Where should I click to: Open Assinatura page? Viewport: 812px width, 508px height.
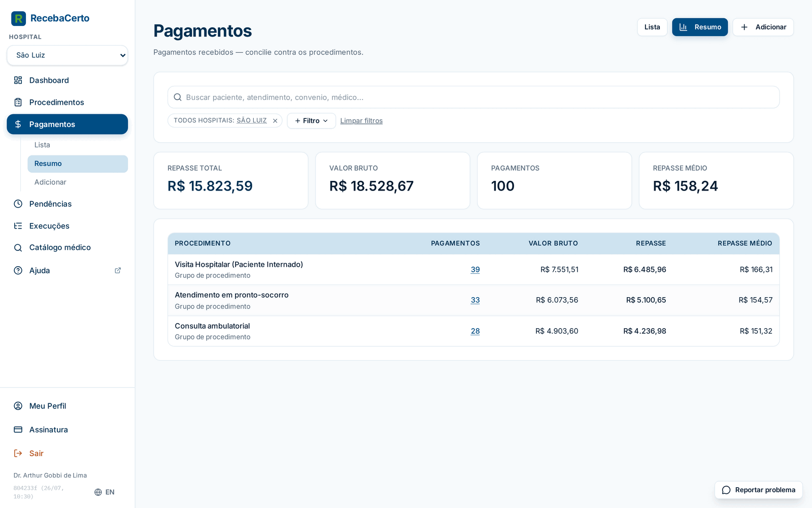click(67, 430)
